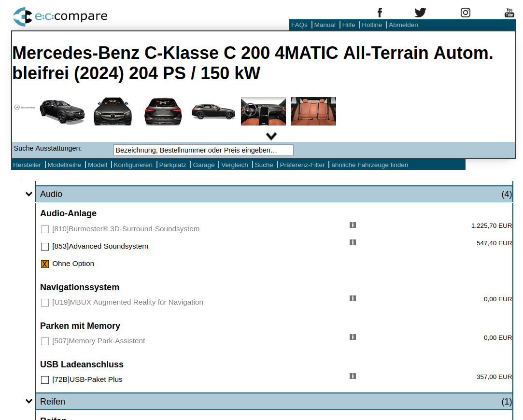Open the Twitter bird icon

420,13
